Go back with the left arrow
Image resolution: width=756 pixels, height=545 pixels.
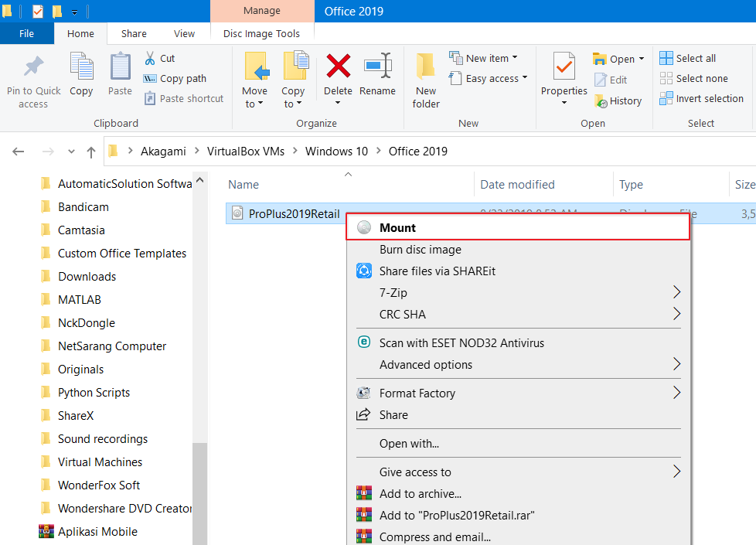tap(19, 152)
